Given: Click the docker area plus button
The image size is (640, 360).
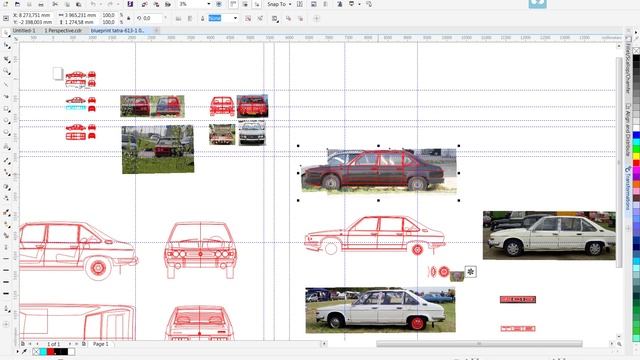Looking at the screenshot, I should coord(628,228).
